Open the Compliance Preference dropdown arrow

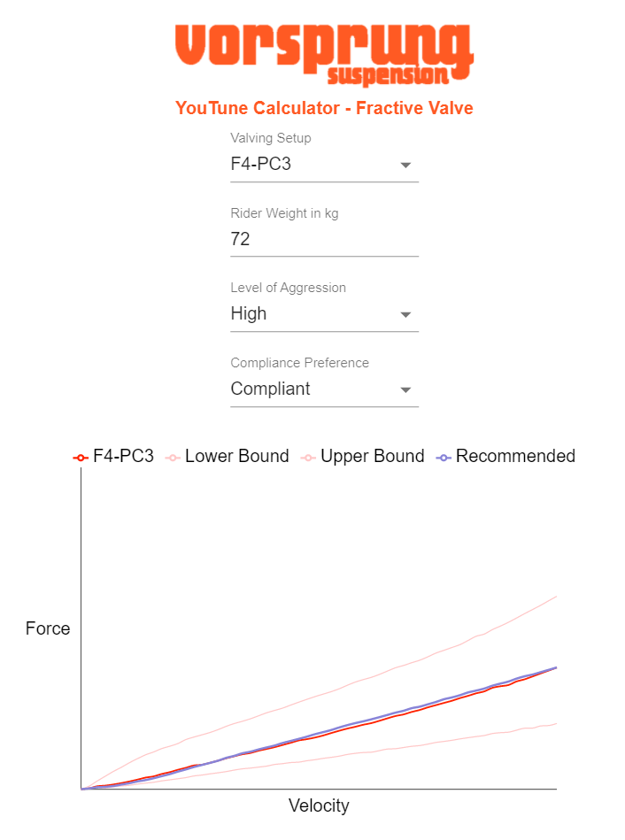tap(405, 389)
